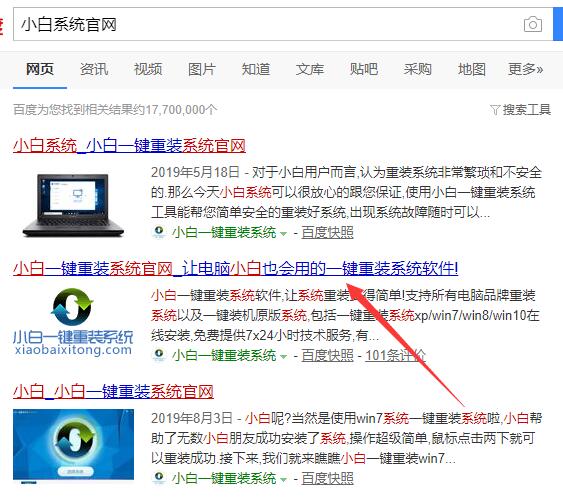Click site favicon in the first result

coord(158,232)
